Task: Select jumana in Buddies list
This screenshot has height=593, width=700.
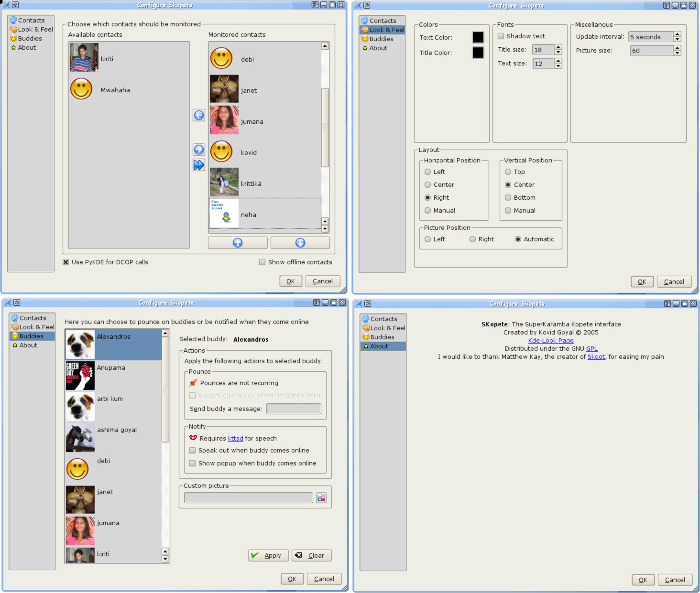Action: 113,531
